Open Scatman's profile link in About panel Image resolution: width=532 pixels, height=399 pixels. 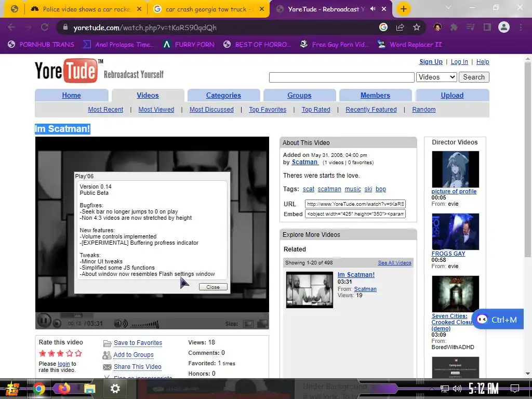[x=304, y=162]
